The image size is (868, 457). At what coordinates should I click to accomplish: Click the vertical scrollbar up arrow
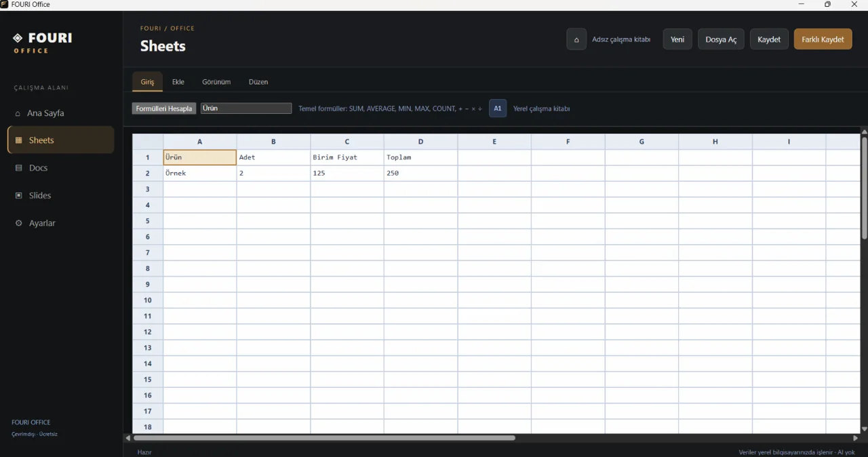point(864,132)
